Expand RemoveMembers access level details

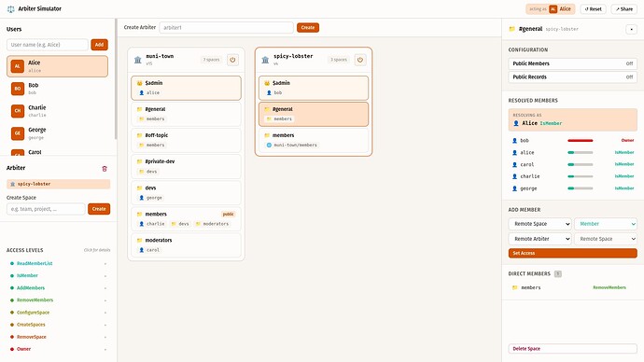tap(58, 300)
